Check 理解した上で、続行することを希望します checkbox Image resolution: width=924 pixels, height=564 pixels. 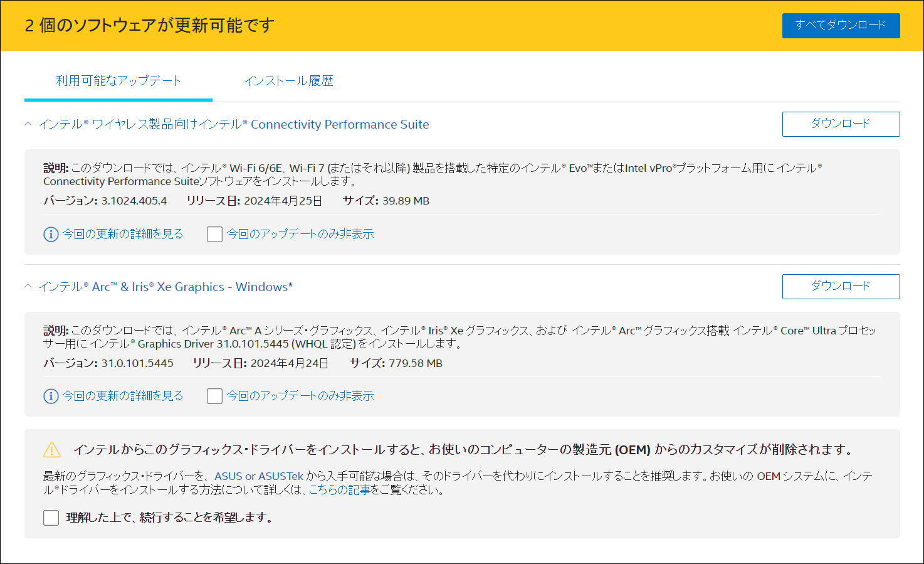tap(51, 518)
